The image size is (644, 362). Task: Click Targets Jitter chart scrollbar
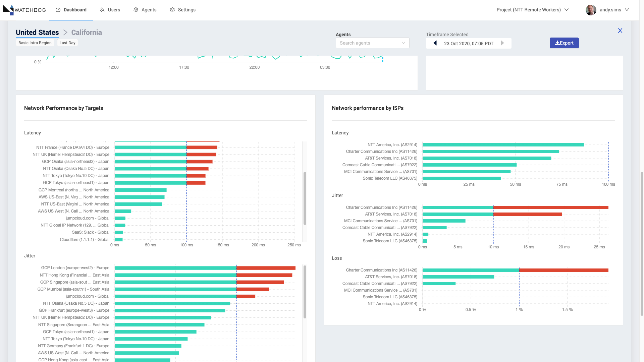point(305,292)
